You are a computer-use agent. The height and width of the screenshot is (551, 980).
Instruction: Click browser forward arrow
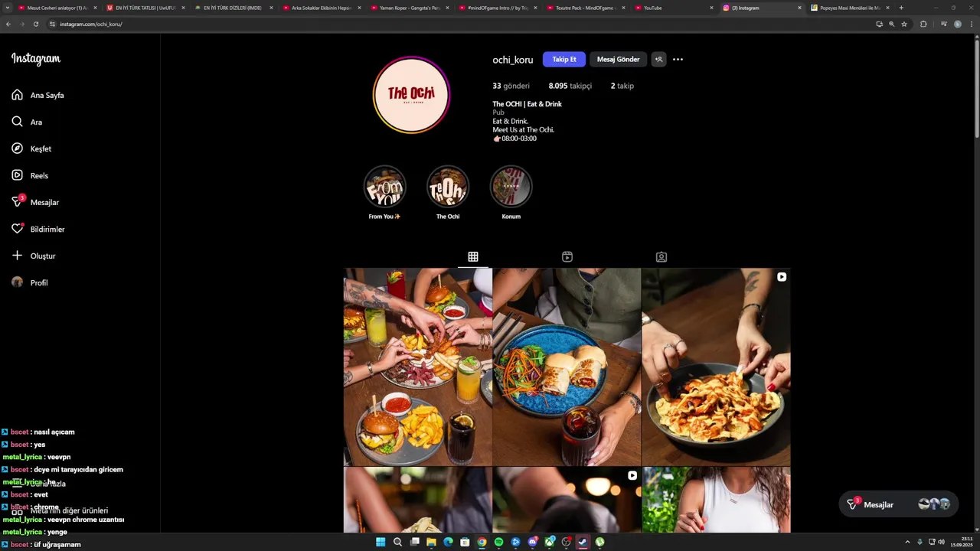pyautogui.click(x=21, y=24)
